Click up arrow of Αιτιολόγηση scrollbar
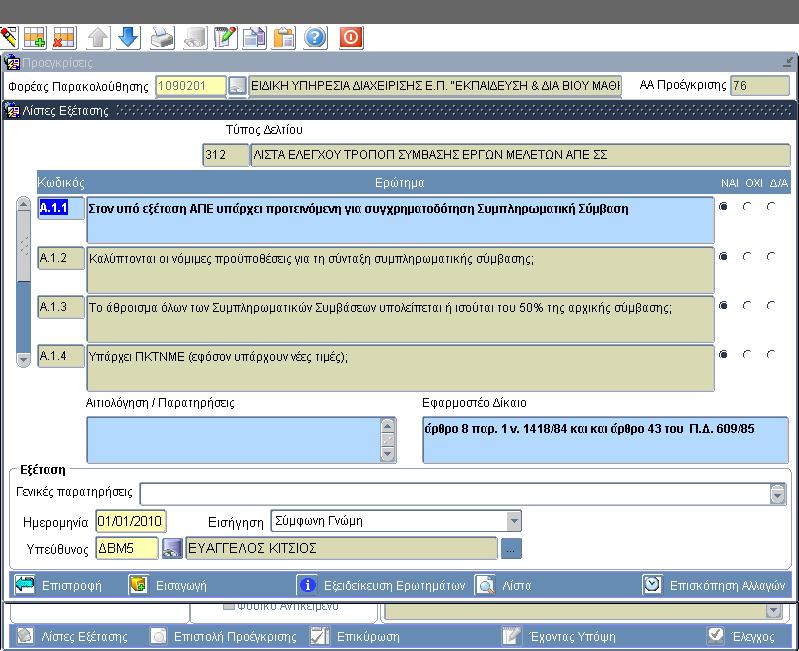Viewport: 799px width, 651px height. click(x=388, y=425)
